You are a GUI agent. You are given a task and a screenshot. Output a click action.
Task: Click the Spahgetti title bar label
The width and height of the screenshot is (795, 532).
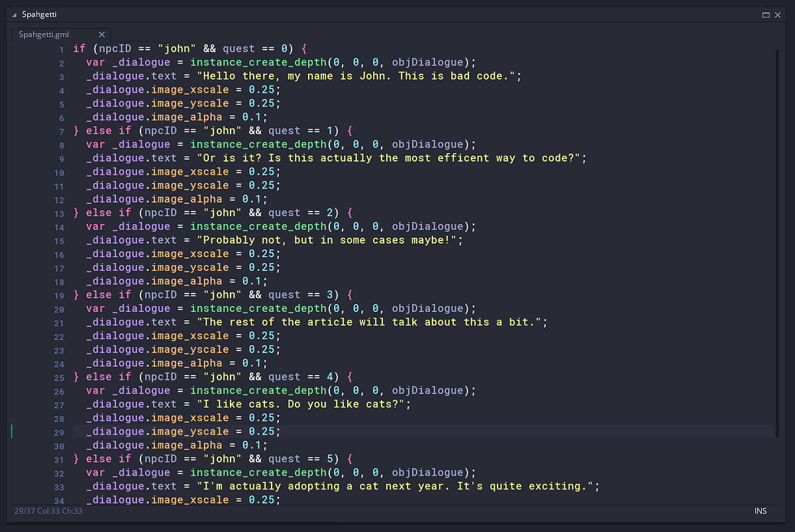pyautogui.click(x=39, y=14)
